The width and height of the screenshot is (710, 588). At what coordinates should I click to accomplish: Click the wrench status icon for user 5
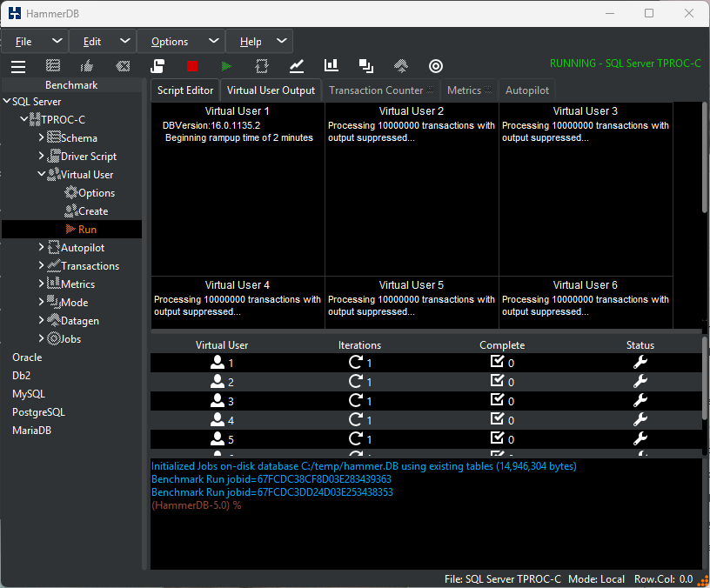point(640,438)
